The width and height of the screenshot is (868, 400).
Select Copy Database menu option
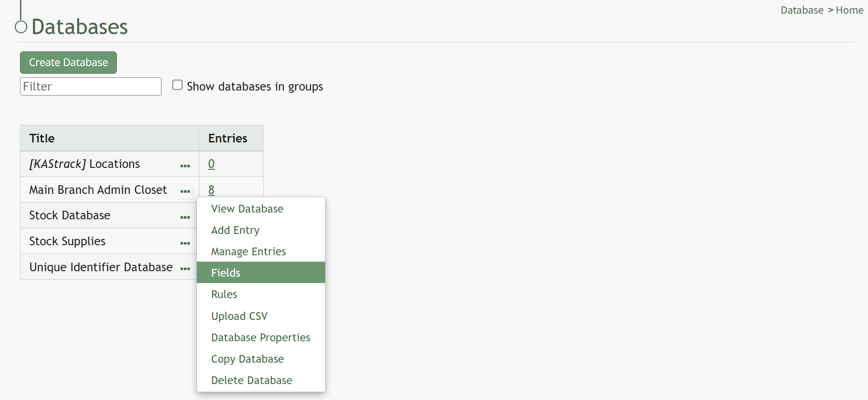(261, 359)
